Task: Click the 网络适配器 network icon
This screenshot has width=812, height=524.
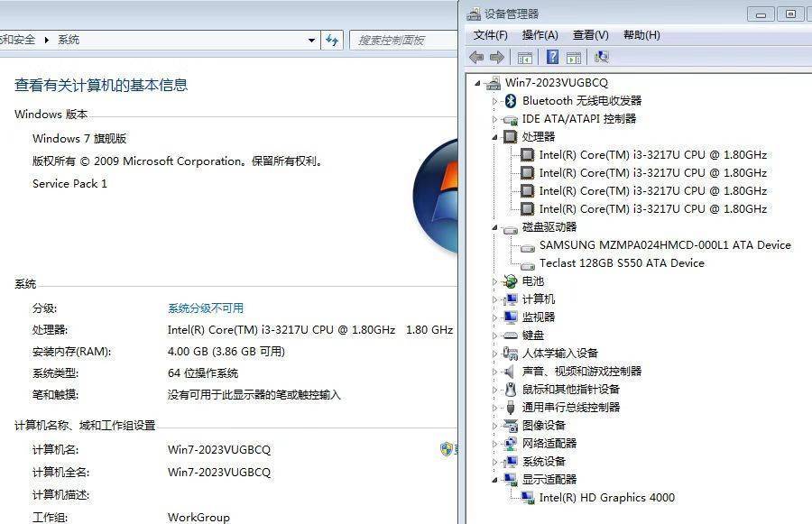Action: click(x=511, y=444)
